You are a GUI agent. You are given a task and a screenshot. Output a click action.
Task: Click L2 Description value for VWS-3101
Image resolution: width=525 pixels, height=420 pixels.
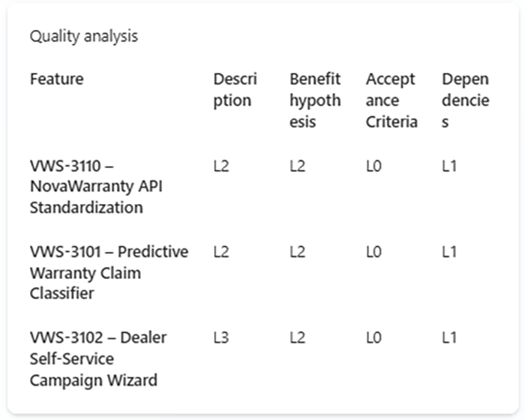(x=221, y=252)
